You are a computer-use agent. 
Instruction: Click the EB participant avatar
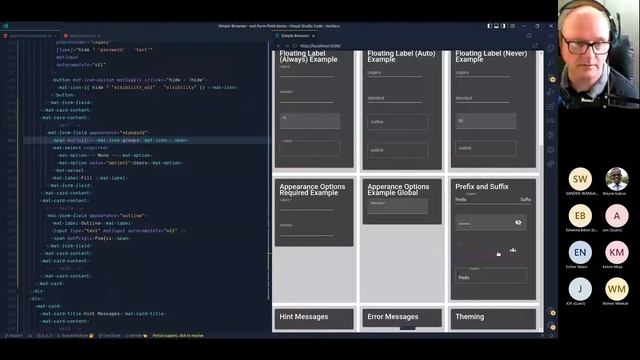[580, 216]
